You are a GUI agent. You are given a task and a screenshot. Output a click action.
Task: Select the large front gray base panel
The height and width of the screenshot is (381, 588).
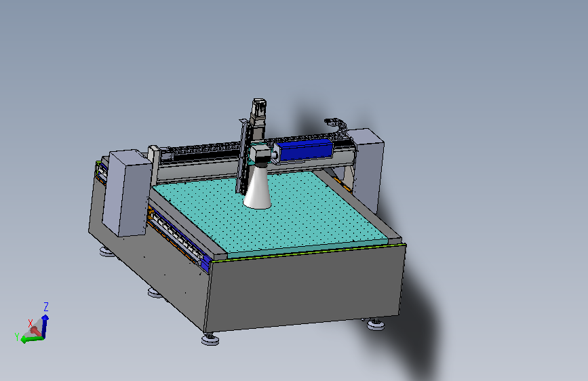pyautogui.click(x=305, y=288)
